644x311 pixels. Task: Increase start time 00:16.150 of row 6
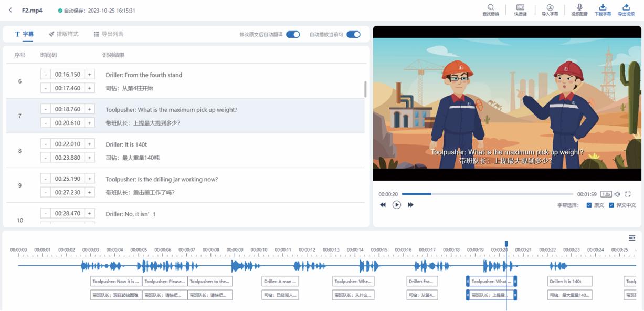(x=90, y=75)
